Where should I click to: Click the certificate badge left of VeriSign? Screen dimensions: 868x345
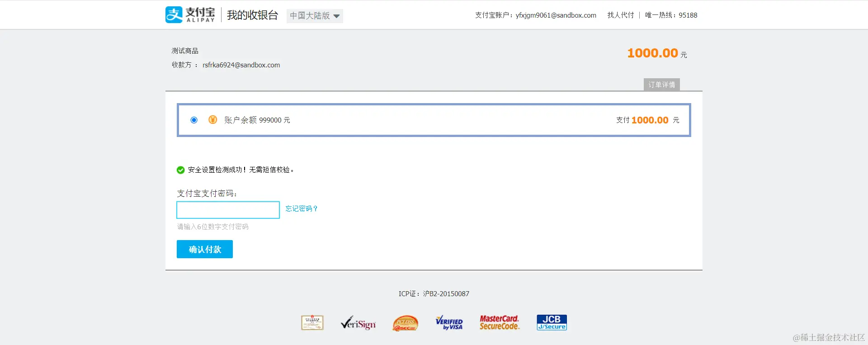click(x=312, y=322)
